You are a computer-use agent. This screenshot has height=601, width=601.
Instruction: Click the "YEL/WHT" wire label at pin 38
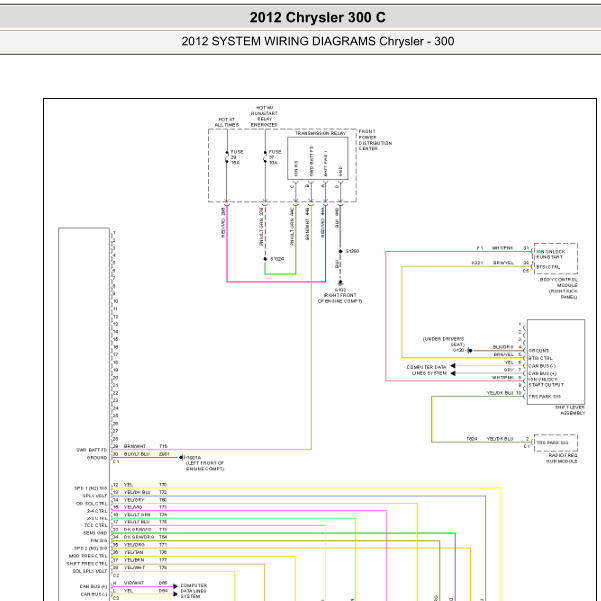point(134,568)
